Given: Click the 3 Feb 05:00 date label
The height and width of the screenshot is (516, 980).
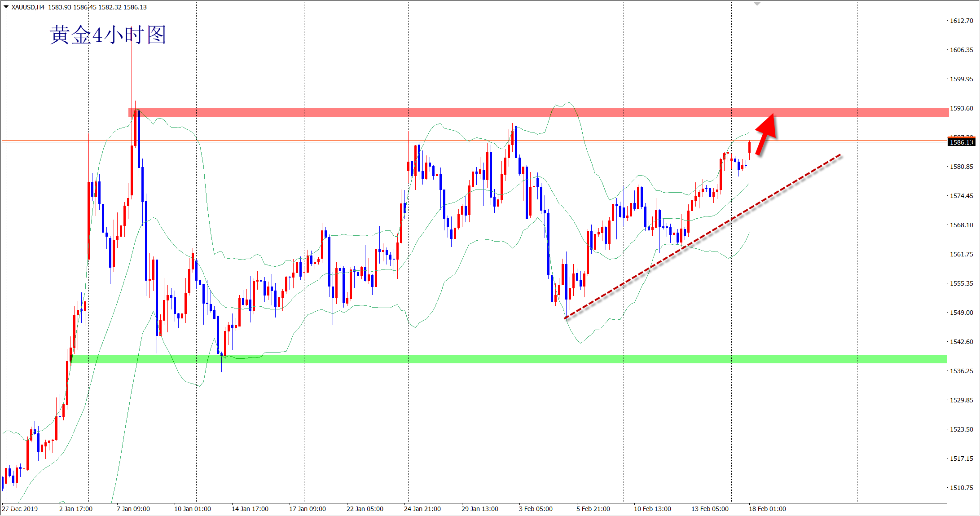Looking at the screenshot, I should [x=536, y=509].
